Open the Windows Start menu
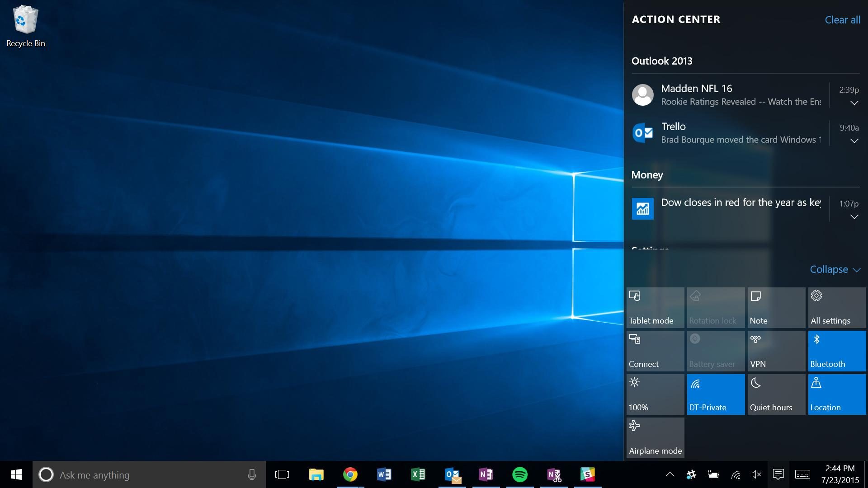 point(16,474)
